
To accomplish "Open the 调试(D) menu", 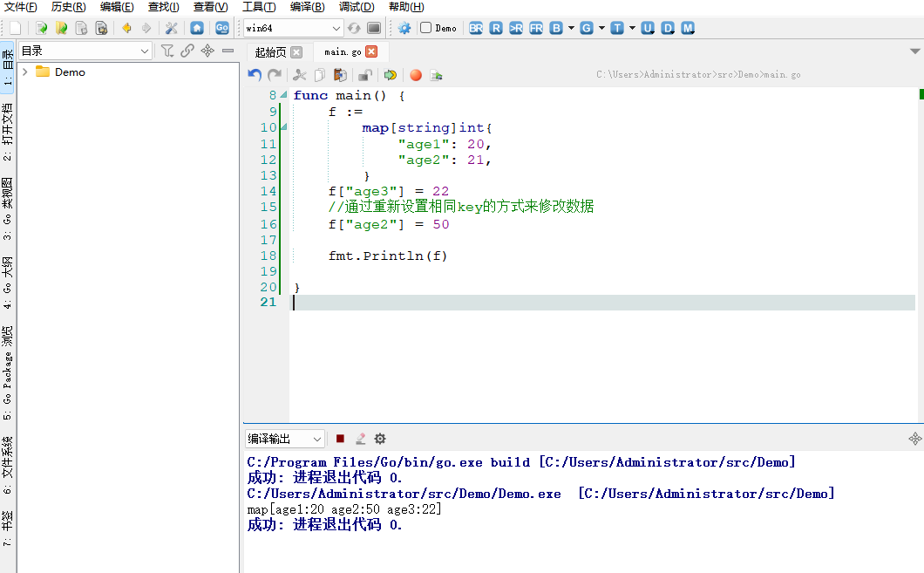I will click(x=356, y=7).
